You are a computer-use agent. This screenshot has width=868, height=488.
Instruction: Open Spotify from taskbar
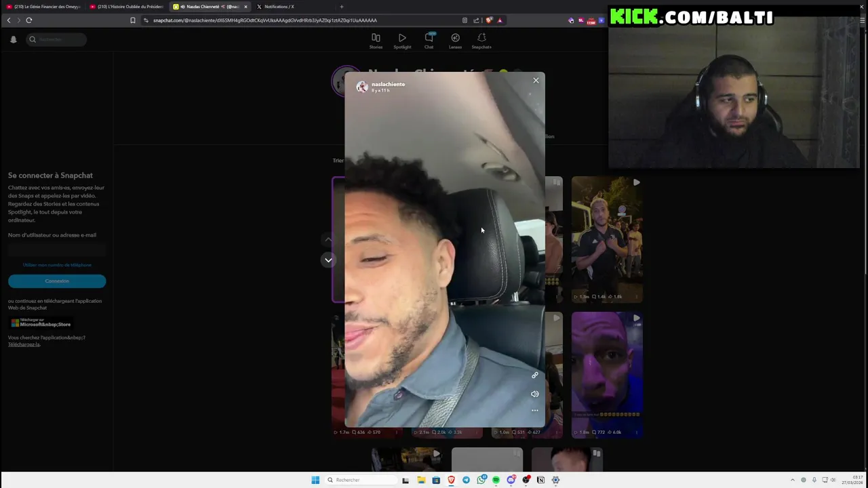click(496, 480)
